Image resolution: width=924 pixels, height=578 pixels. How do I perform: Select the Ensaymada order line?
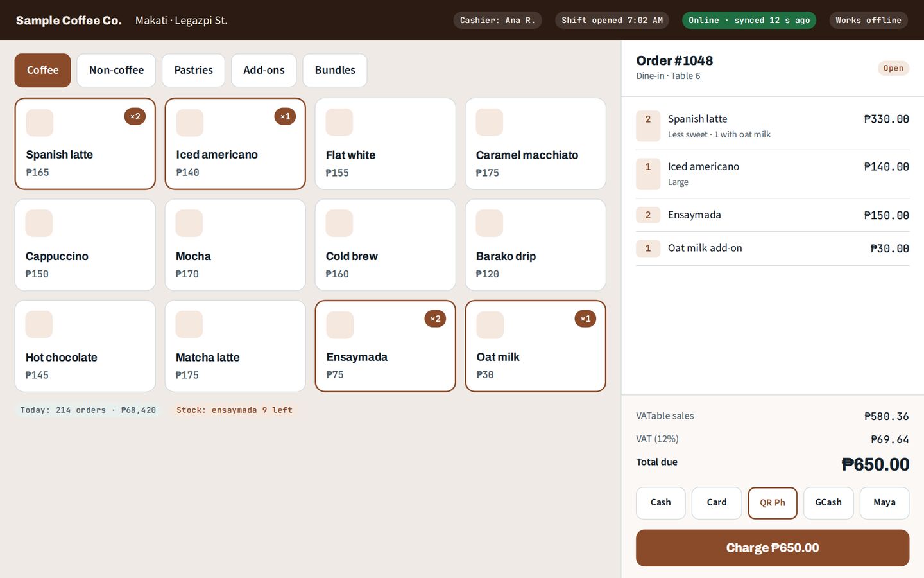point(773,215)
